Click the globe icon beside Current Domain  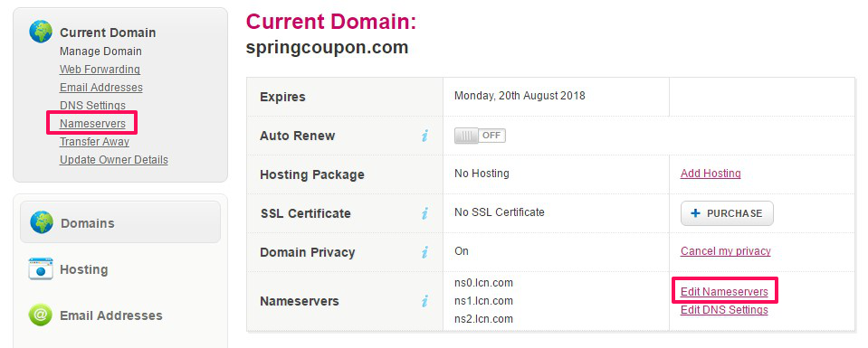coord(41,33)
